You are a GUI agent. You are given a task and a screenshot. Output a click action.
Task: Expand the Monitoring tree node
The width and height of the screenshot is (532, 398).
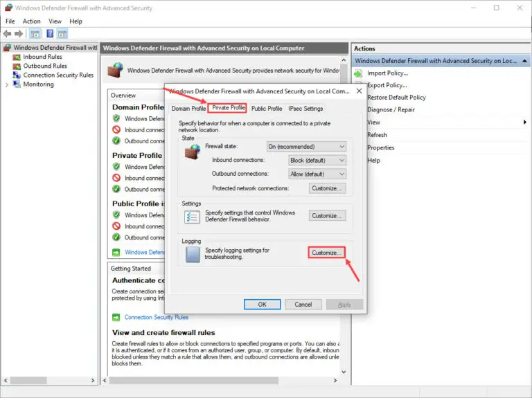click(x=7, y=84)
